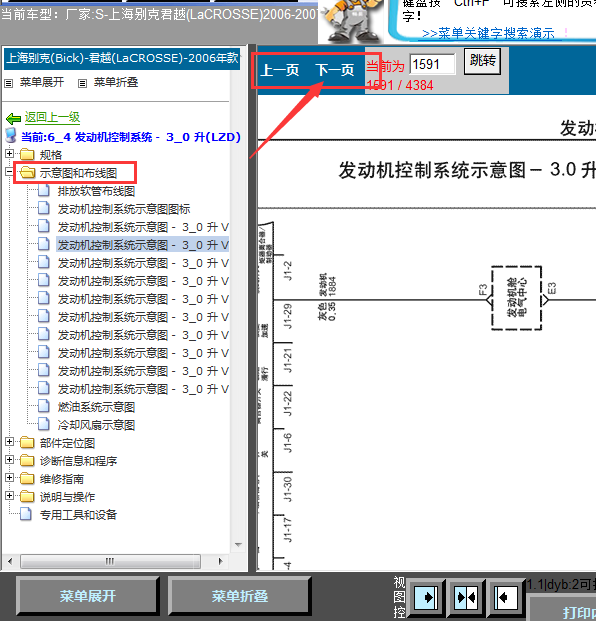Click the 部件定位图 folder label

click(x=67, y=443)
